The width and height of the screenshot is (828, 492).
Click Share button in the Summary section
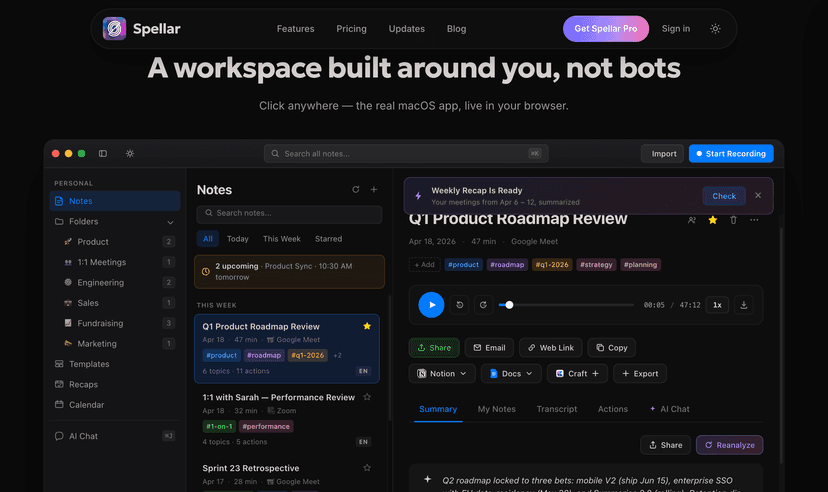(x=665, y=445)
